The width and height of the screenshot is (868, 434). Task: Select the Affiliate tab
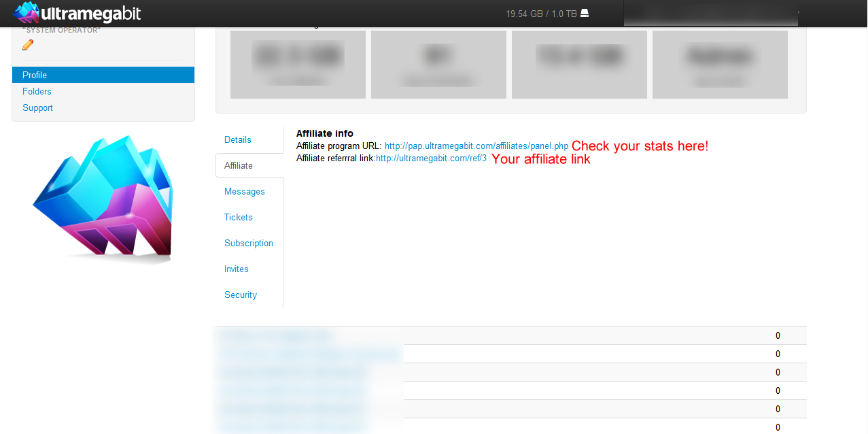[x=239, y=165]
